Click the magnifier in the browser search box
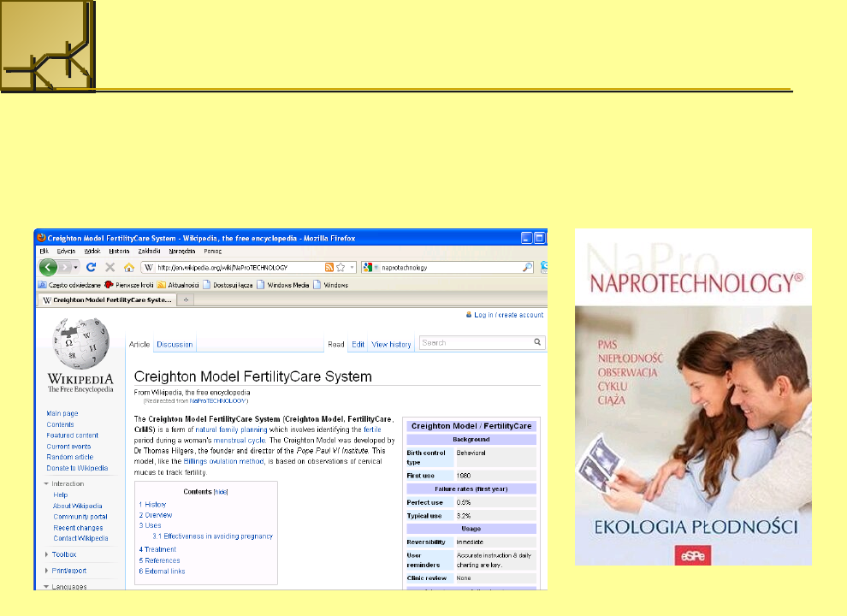 coord(527,267)
